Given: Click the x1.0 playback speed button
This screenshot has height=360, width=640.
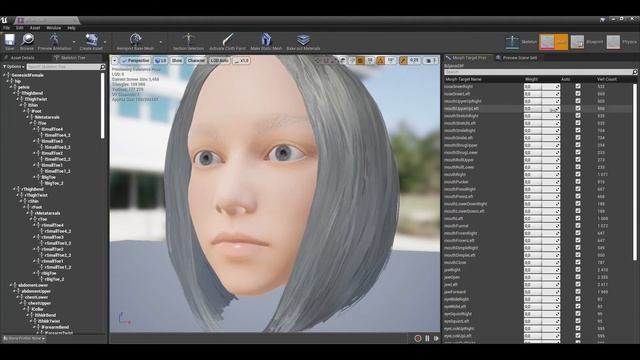Looking at the screenshot, I should tap(242, 60).
